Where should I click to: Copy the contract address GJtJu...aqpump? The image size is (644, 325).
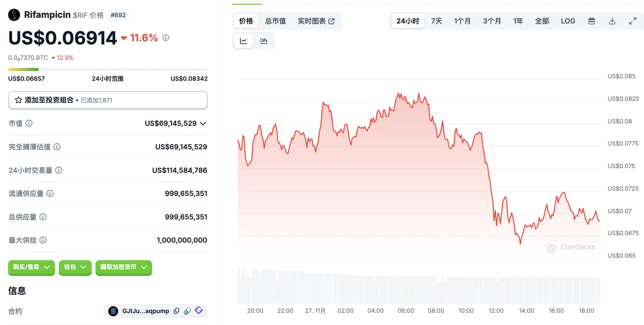[x=176, y=311]
